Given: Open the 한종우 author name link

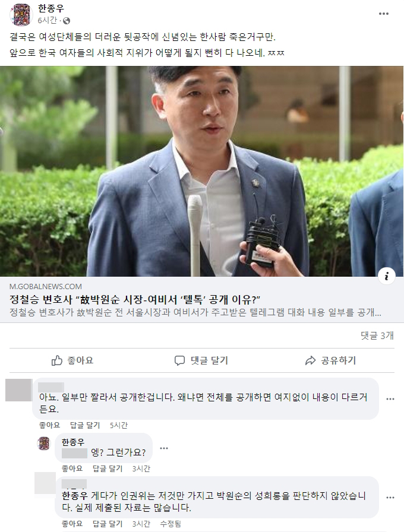Looking at the screenshot, I should click(x=51, y=8).
